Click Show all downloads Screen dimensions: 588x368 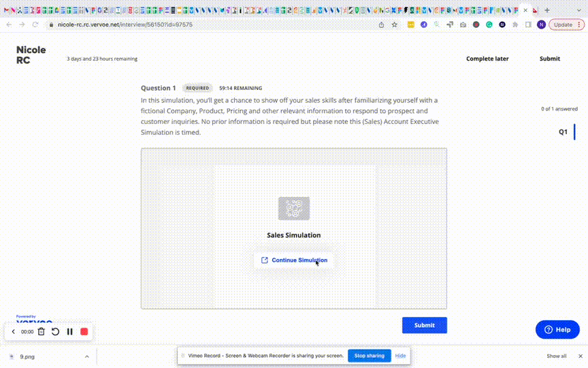point(557,356)
